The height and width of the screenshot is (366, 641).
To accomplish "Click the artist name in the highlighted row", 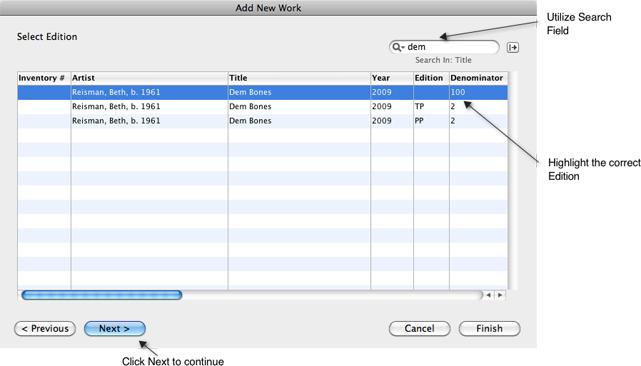I will point(116,92).
